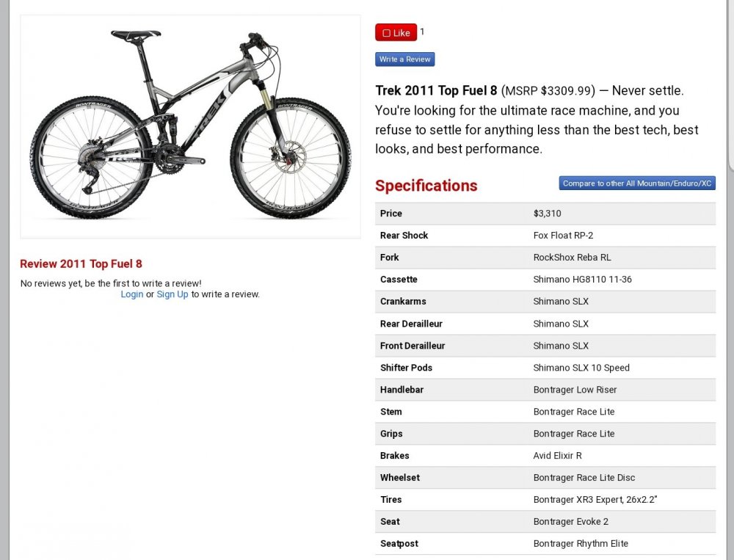Click the RockShox Reba RL fork value
Screen dimensions: 734x560
tap(572, 258)
